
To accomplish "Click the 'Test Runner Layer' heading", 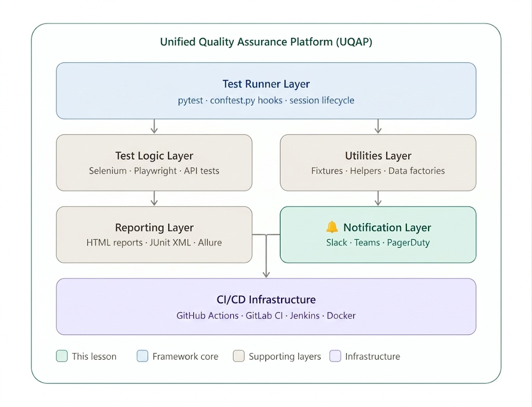I will [x=266, y=84].
